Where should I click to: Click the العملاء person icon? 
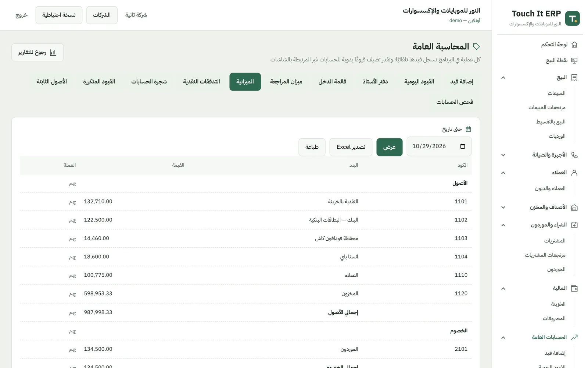coord(574,173)
